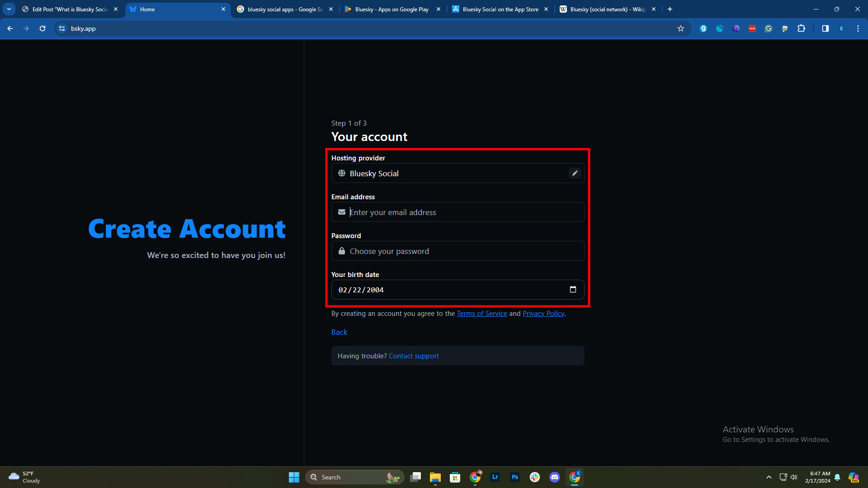Click the Back link
This screenshot has width=868, height=488.
339,332
